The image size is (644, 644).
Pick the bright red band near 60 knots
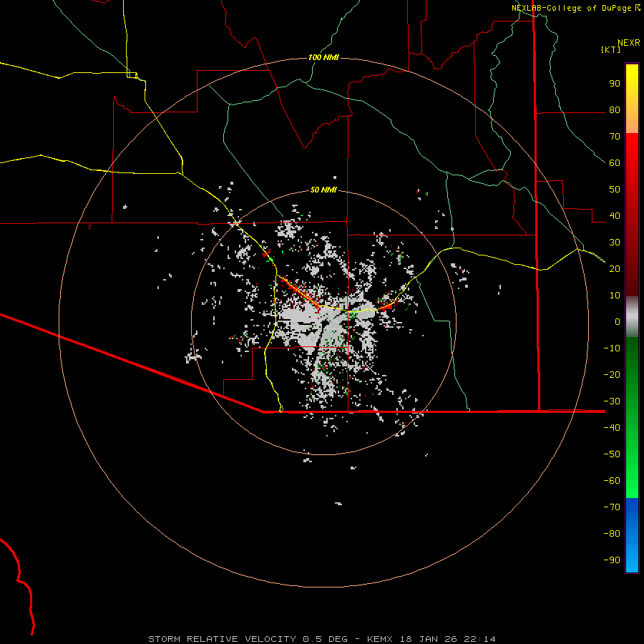[x=632, y=160]
